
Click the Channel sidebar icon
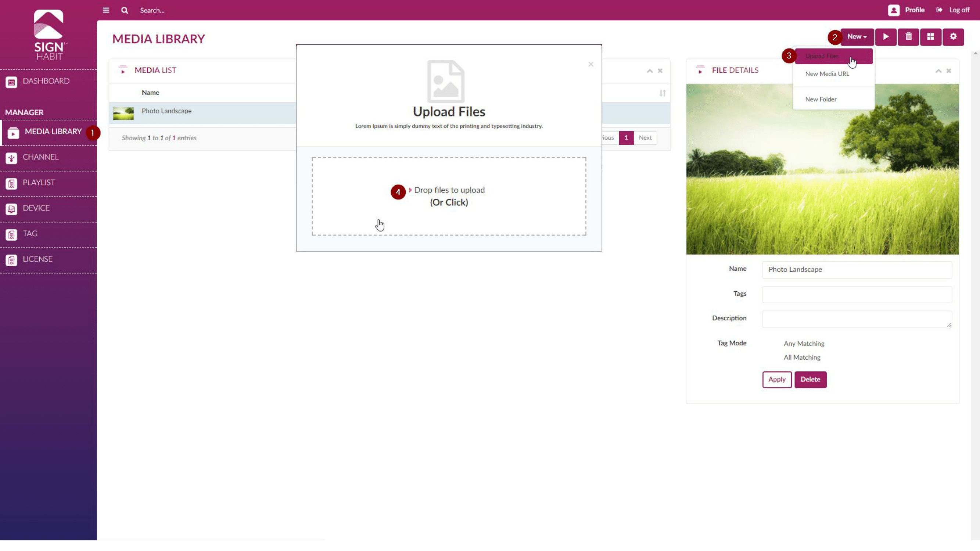(x=11, y=158)
